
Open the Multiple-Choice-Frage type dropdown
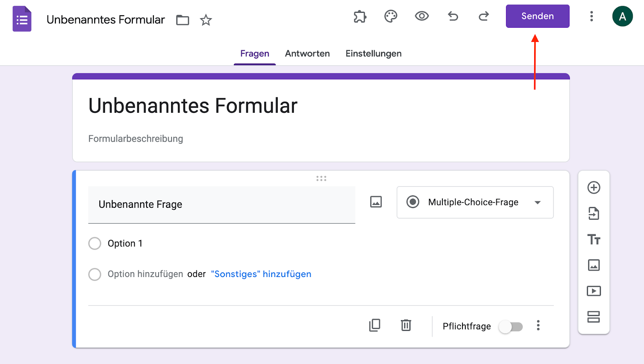pyautogui.click(x=475, y=202)
